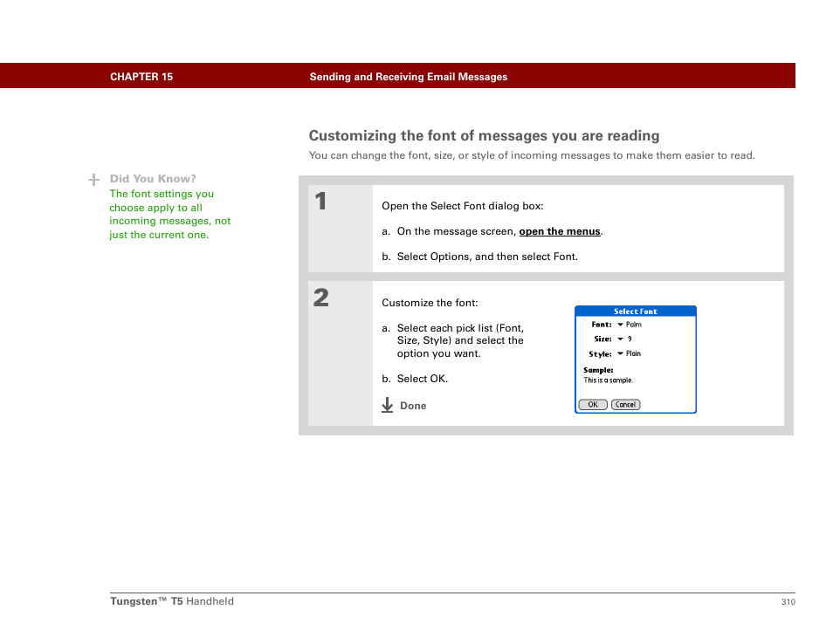The width and height of the screenshot is (833, 644).
Task: Click the plus icon beside Did You Know
Action: (93, 180)
